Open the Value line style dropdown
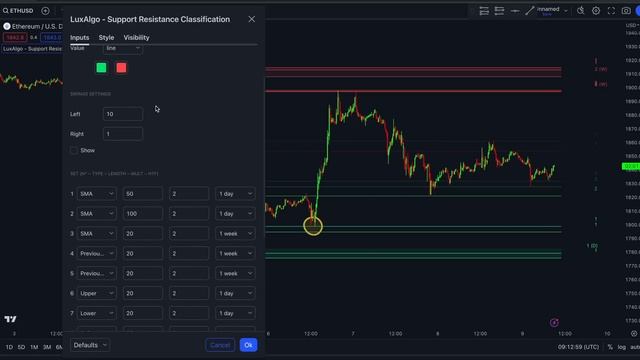This screenshot has height=360, width=640. click(x=122, y=49)
